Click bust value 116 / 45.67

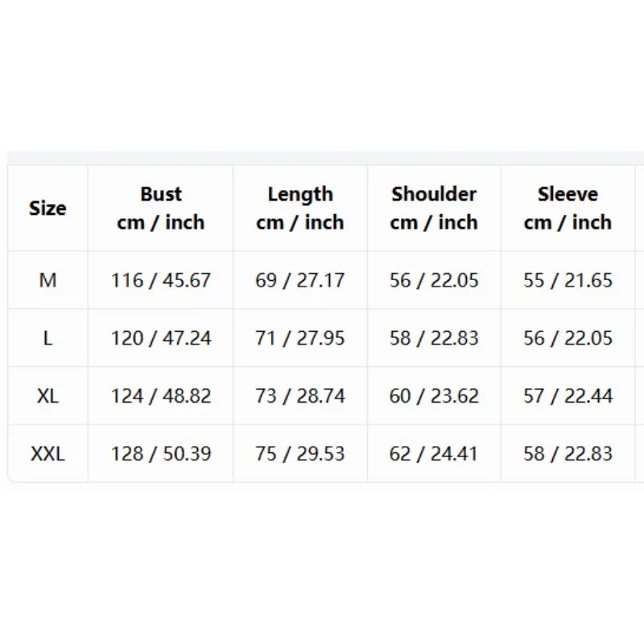(160, 280)
